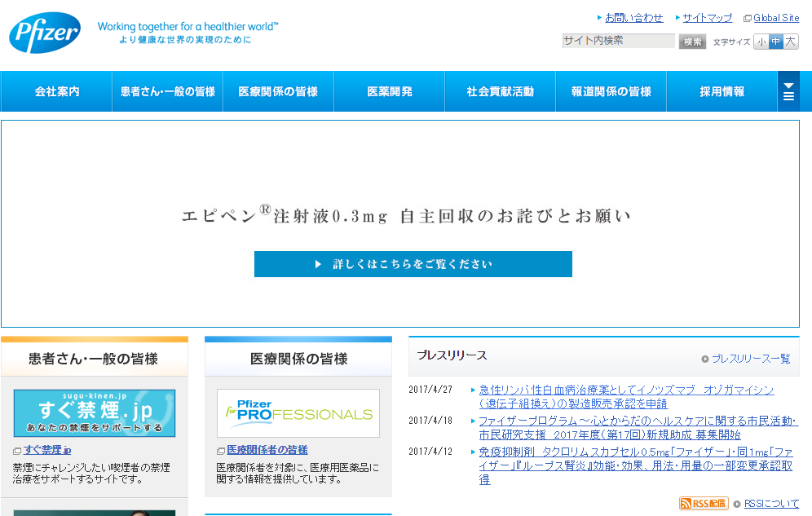Open the すぐ禁煙.jp text link

pos(47,450)
